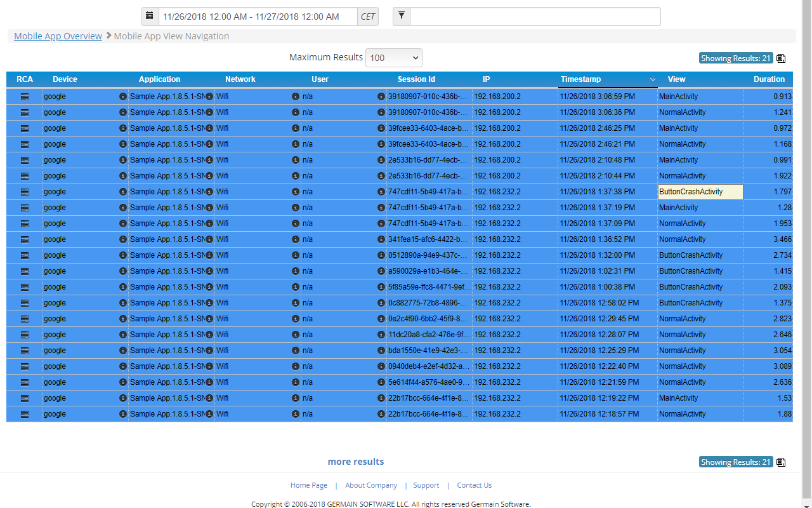Click the top export icon beside Showing Results
812x508 pixels.
tap(781, 58)
